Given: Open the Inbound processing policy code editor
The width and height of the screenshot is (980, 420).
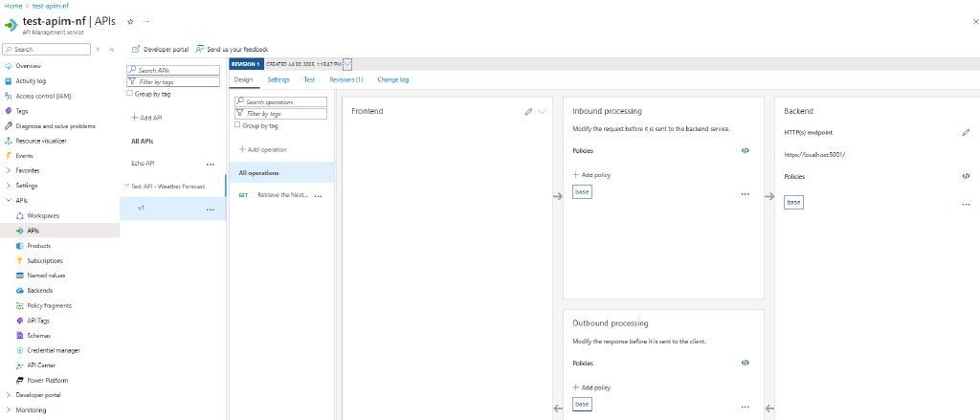Looking at the screenshot, I should [x=745, y=150].
